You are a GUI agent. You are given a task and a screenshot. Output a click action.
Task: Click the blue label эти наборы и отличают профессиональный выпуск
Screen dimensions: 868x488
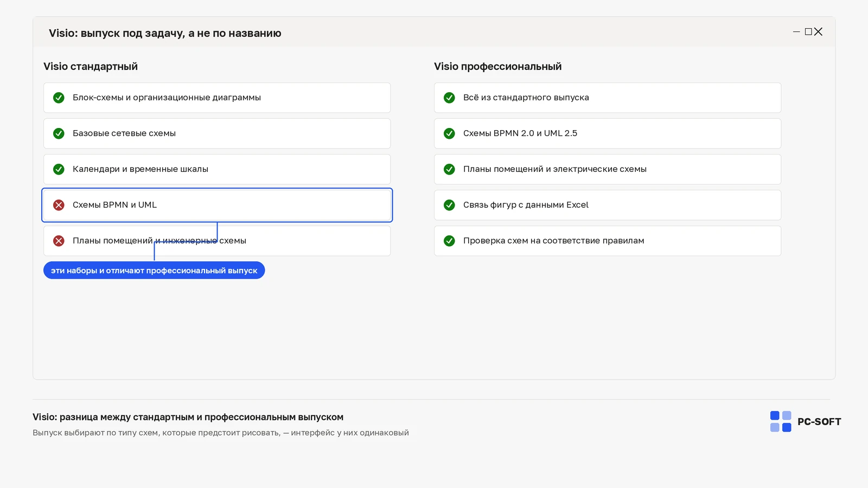pos(154,271)
